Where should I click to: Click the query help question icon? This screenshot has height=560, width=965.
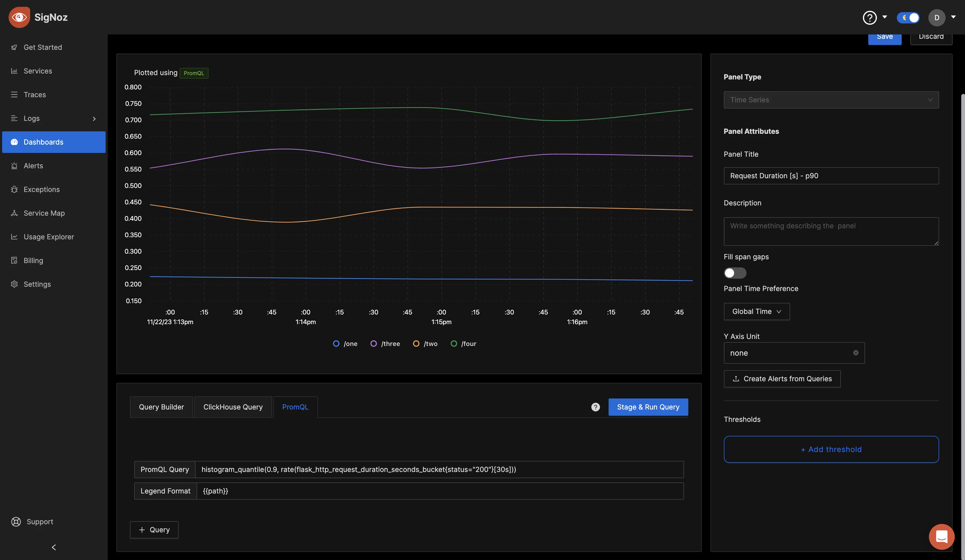pyautogui.click(x=595, y=407)
